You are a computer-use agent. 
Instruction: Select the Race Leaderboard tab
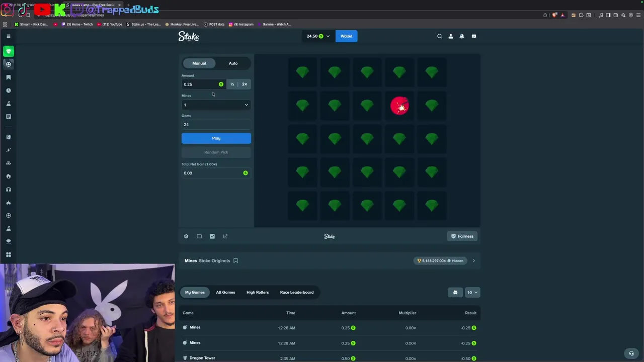tap(297, 293)
